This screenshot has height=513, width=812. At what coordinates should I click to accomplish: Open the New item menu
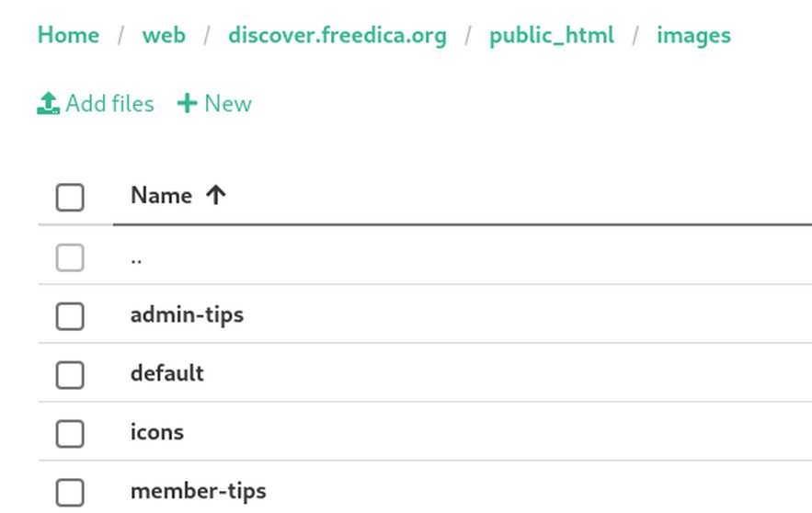(x=214, y=104)
